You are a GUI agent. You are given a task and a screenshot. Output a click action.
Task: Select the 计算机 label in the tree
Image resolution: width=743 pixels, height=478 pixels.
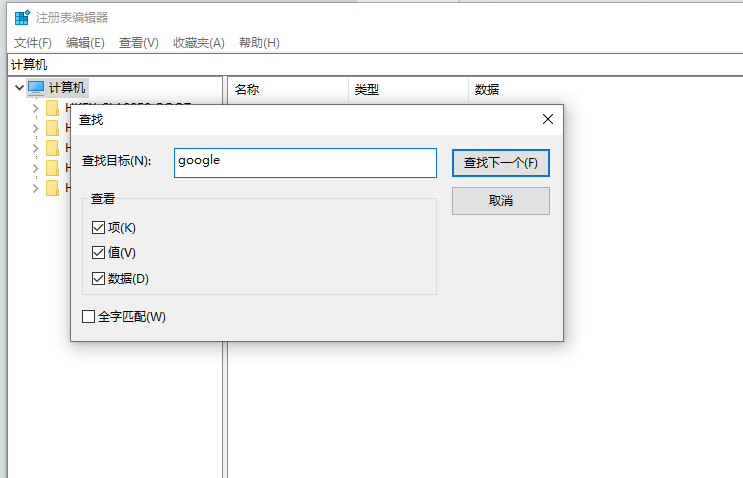tap(67, 88)
